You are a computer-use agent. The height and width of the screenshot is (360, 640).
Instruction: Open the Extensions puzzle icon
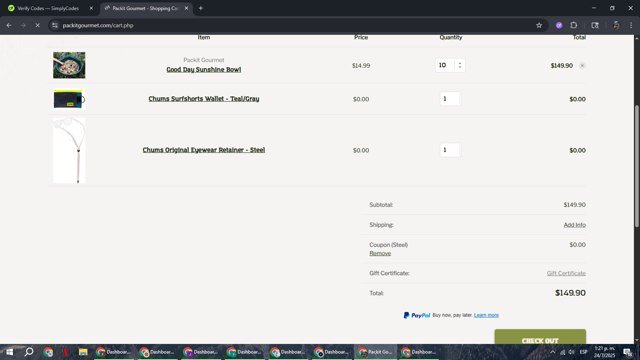(x=573, y=25)
